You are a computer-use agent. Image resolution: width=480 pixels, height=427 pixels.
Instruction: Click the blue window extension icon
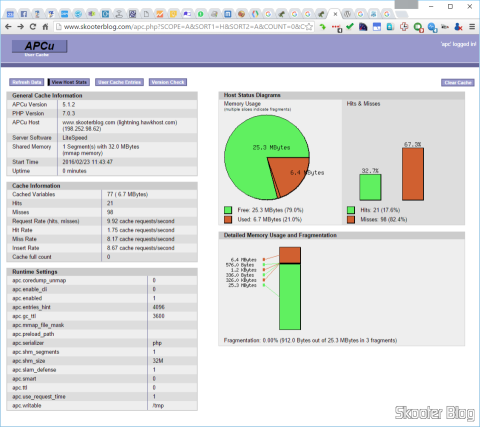[x=377, y=27]
